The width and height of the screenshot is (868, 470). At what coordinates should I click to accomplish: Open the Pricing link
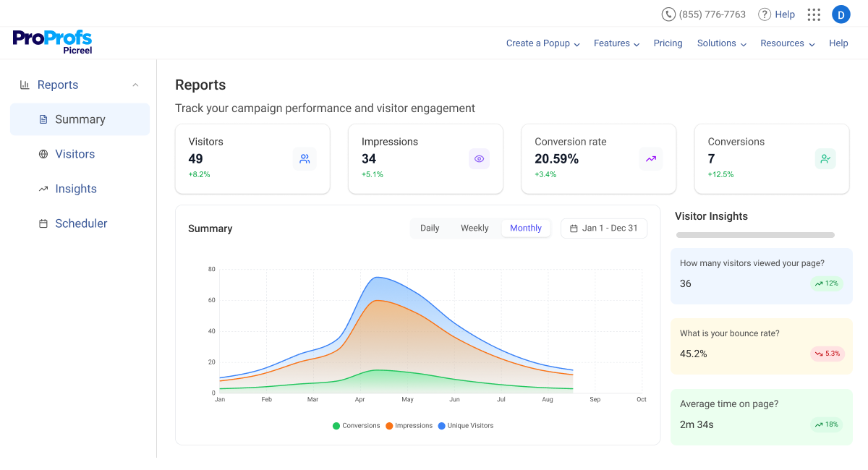click(x=668, y=43)
